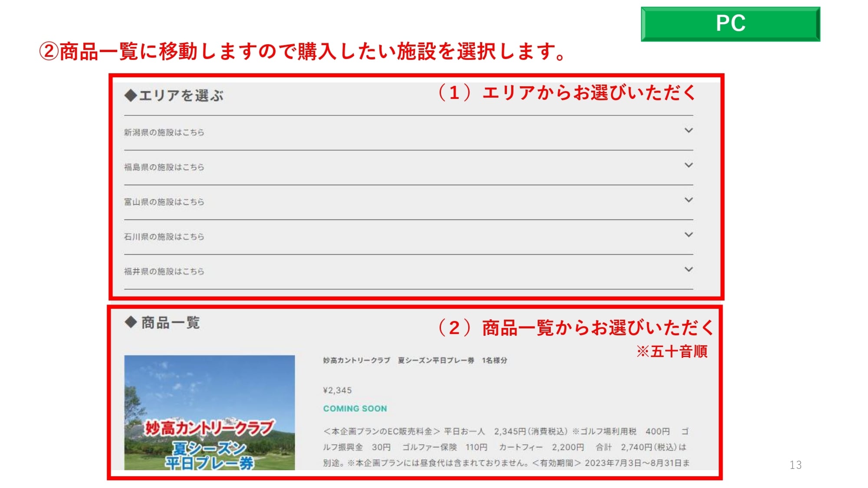
Task: Click the product description paragraph
Action: [x=506, y=447]
